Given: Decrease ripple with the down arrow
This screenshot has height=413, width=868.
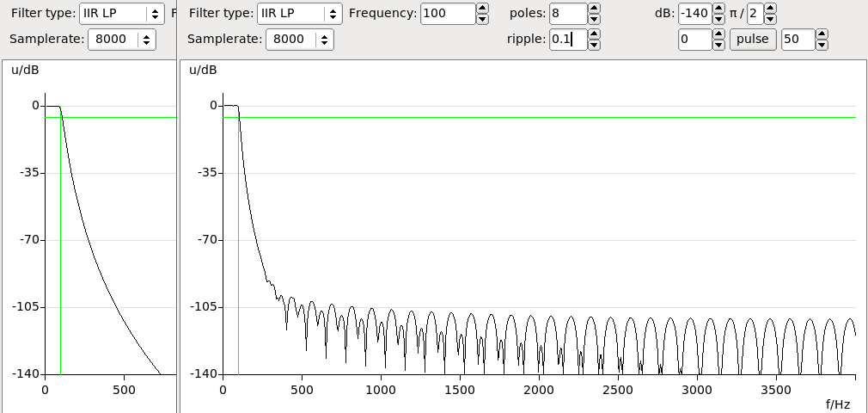Looking at the screenshot, I should tap(594, 45).
